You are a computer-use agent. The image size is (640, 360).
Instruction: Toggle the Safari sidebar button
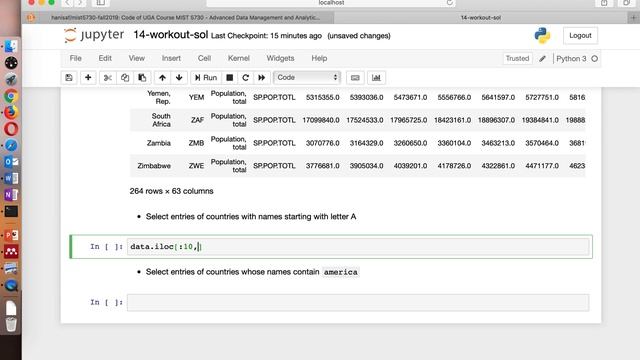[100, 3]
